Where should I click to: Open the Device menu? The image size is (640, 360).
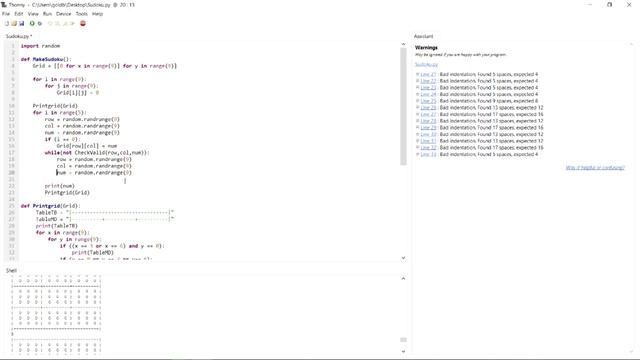63,14
